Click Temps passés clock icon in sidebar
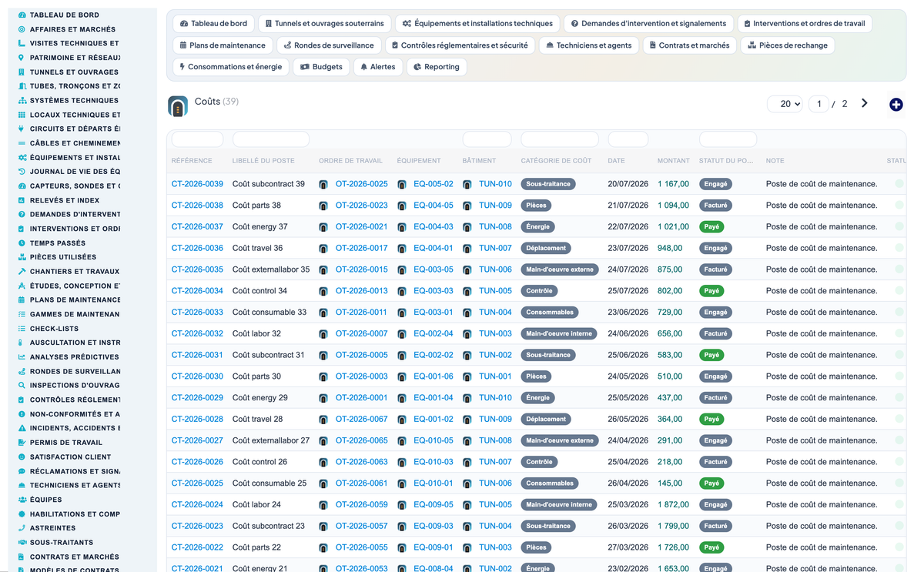The image size is (924, 572). 22,243
